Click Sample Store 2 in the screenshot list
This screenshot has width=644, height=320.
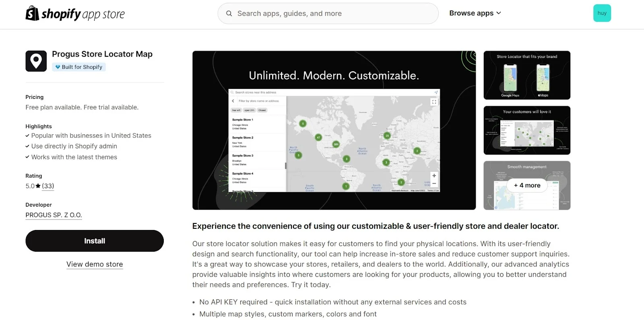tap(243, 137)
